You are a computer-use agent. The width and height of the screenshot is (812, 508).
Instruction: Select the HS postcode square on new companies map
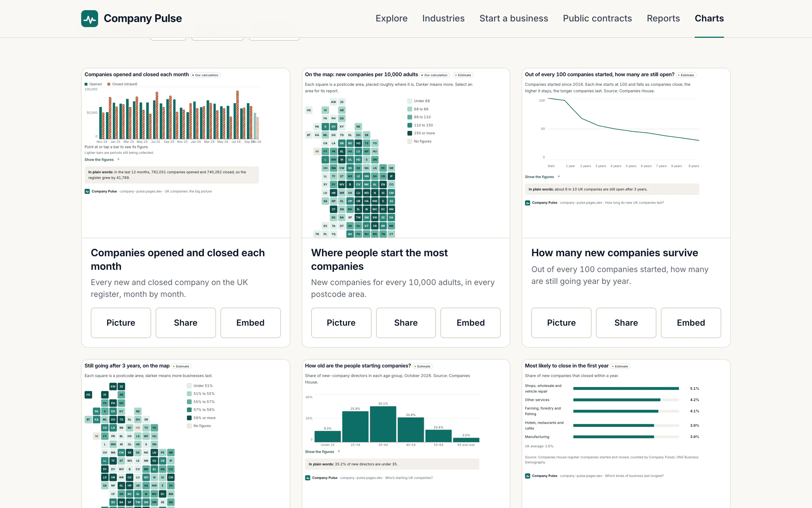309,110
